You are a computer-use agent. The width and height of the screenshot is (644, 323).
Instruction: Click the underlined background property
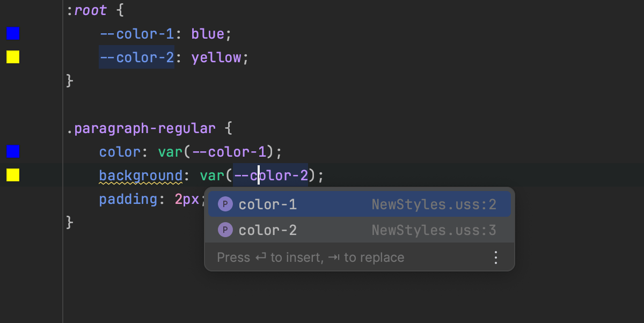(141, 175)
